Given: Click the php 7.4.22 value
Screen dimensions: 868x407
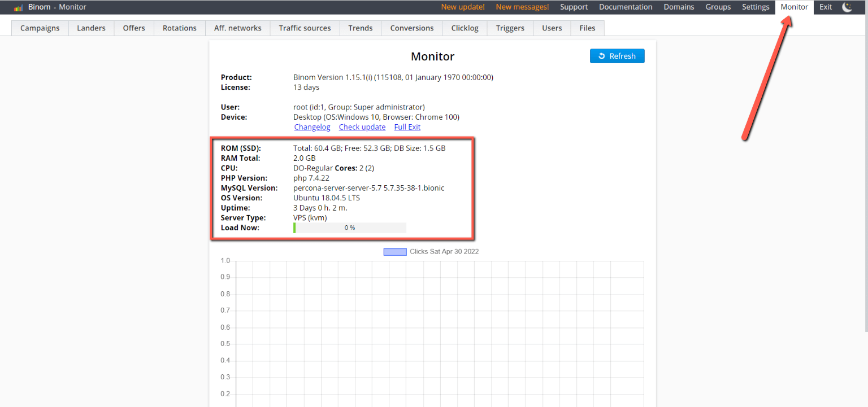Looking at the screenshot, I should (311, 178).
